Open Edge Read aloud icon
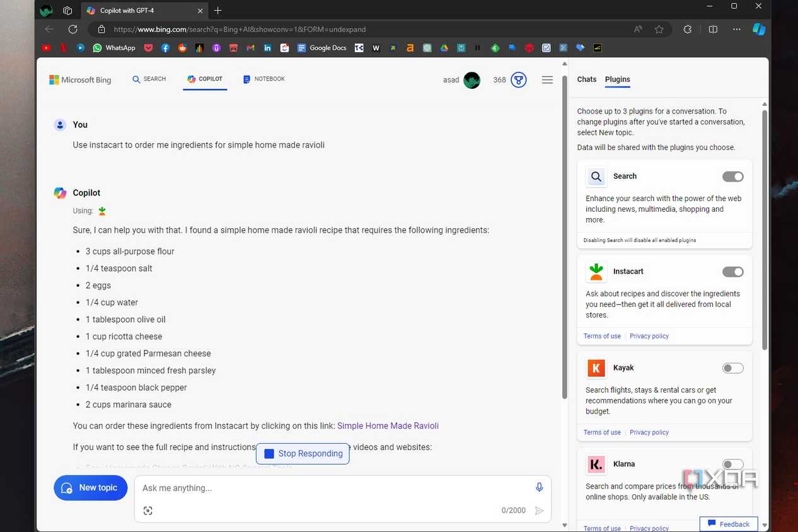 point(638,29)
